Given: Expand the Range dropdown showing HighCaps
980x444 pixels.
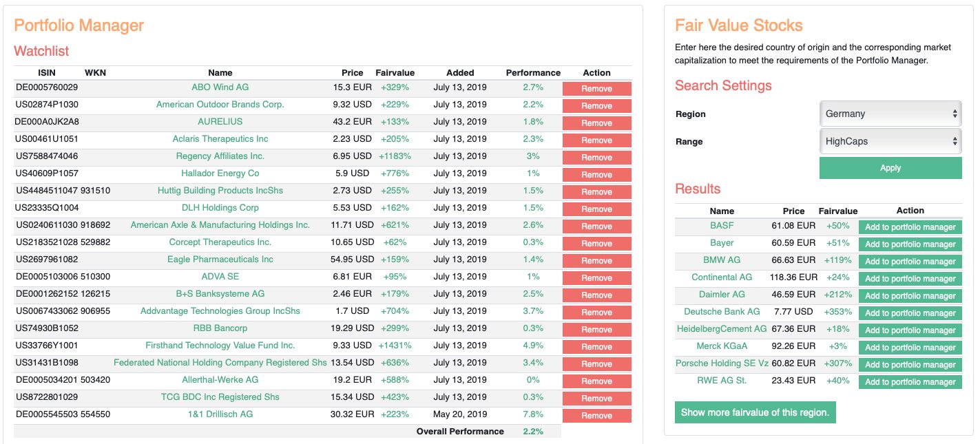Looking at the screenshot, I should (x=890, y=141).
